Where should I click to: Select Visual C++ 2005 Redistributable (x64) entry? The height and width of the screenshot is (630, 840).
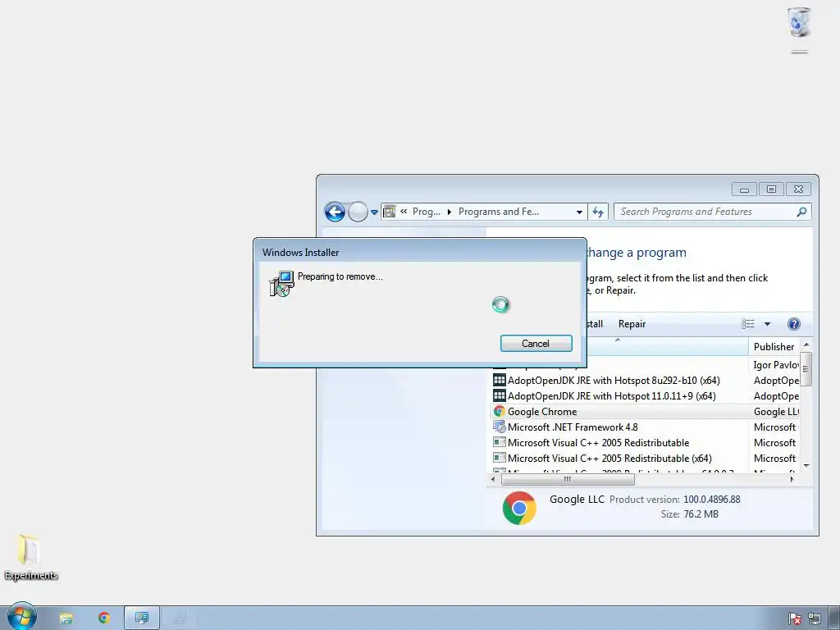pyautogui.click(x=609, y=458)
